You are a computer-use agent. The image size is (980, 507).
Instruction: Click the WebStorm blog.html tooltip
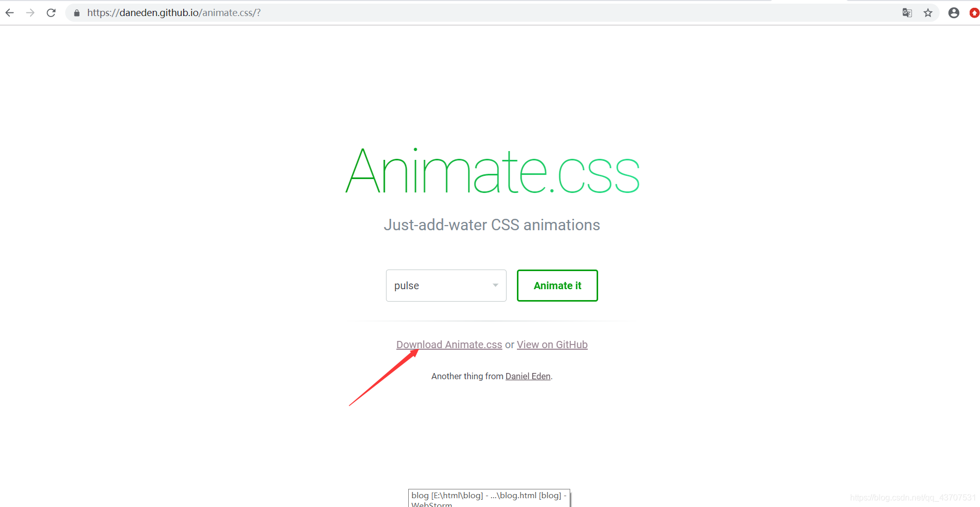(489, 498)
